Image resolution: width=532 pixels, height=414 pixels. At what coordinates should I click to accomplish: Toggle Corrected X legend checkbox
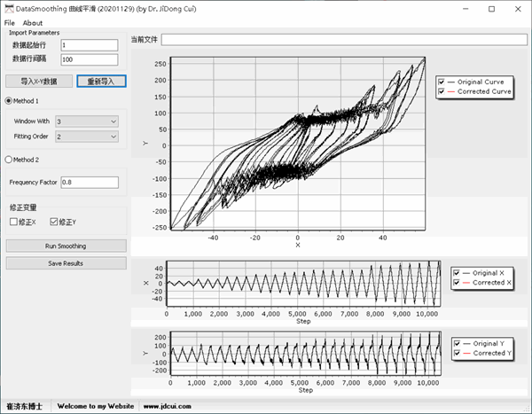[x=457, y=282]
